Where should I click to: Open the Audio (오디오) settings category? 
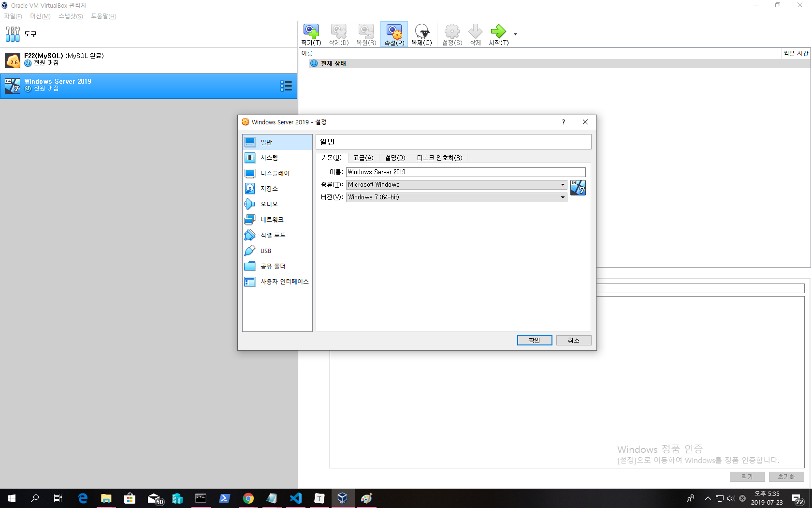[277, 204]
